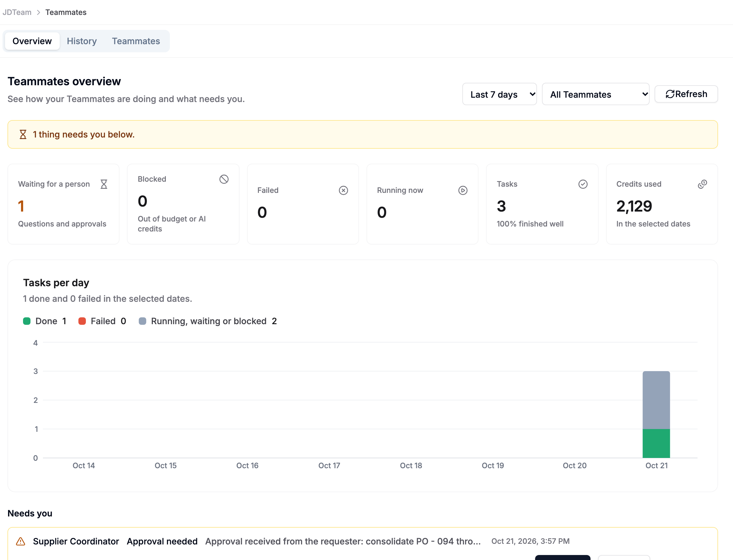Click the 'Tasks per day' heading

[56, 283]
